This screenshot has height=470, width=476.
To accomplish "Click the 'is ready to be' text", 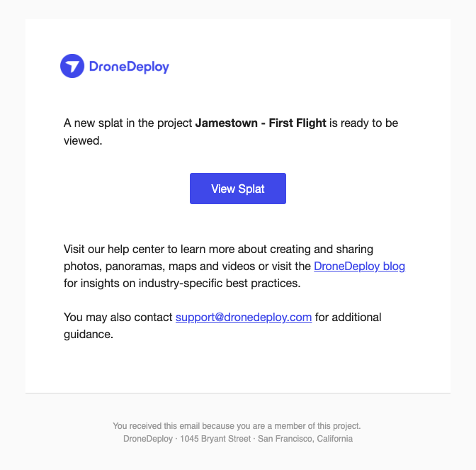I will [364, 123].
